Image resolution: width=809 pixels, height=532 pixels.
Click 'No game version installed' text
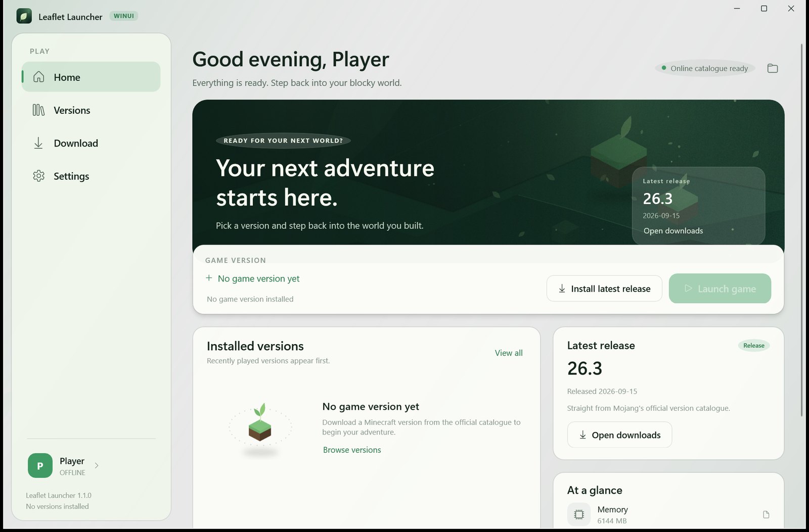click(x=250, y=299)
